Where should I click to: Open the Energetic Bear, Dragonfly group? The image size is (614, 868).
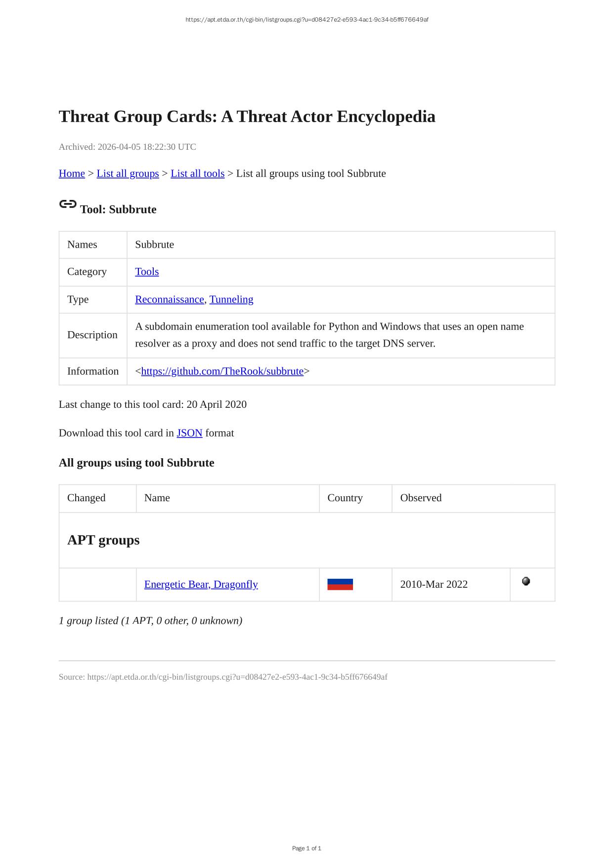pos(201,584)
